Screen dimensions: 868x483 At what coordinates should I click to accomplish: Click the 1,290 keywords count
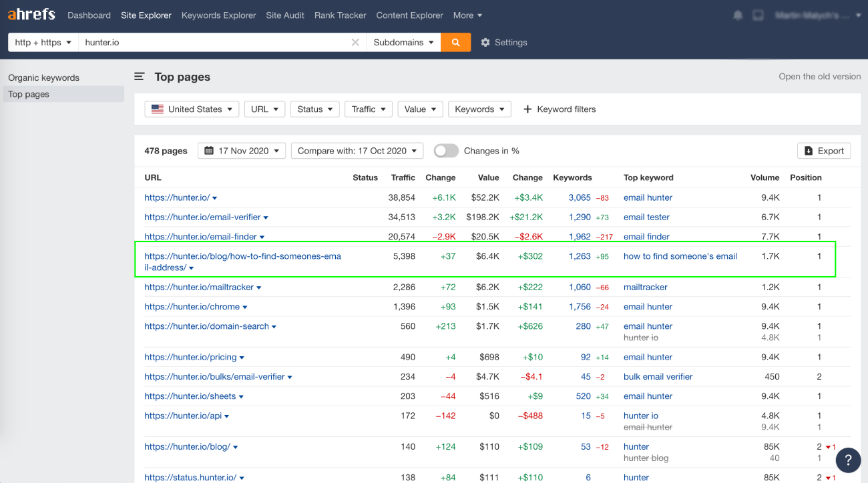580,217
